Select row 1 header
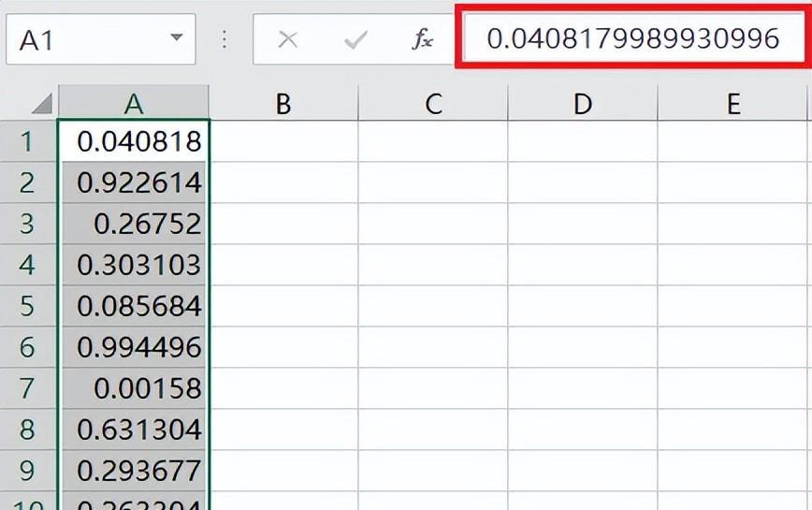This screenshot has width=812, height=510. click(x=27, y=141)
